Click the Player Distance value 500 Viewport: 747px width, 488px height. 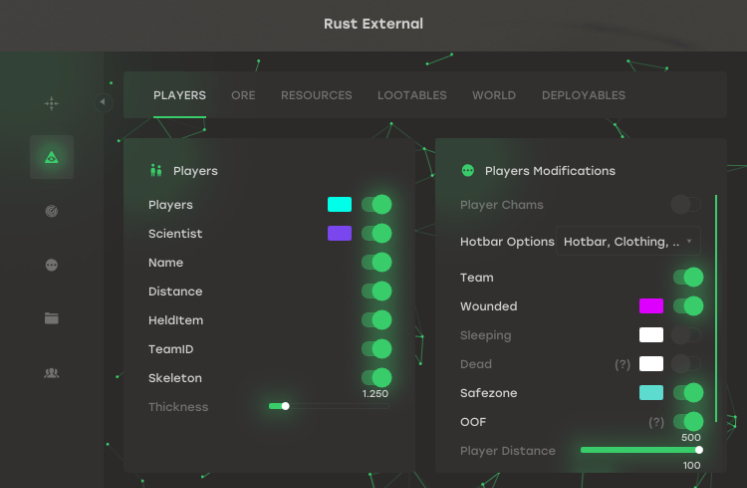coord(691,437)
